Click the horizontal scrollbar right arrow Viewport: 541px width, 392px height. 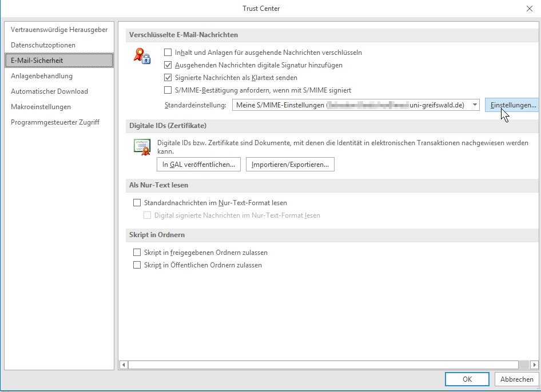point(534,365)
